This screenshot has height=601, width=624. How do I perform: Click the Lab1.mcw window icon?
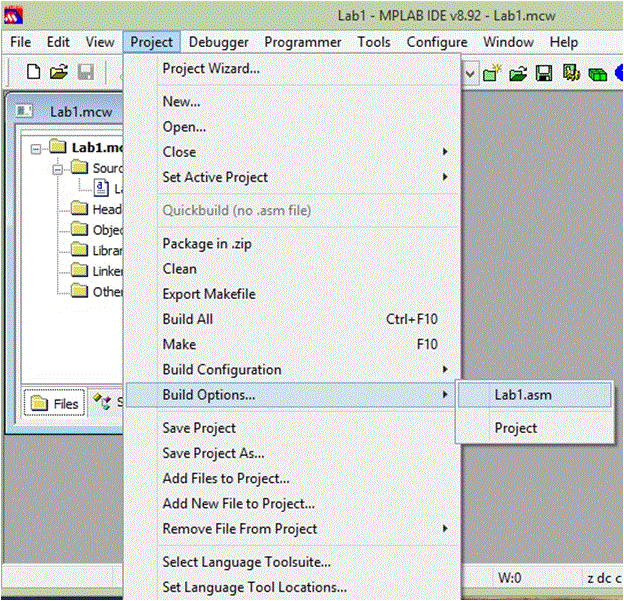click(x=24, y=111)
